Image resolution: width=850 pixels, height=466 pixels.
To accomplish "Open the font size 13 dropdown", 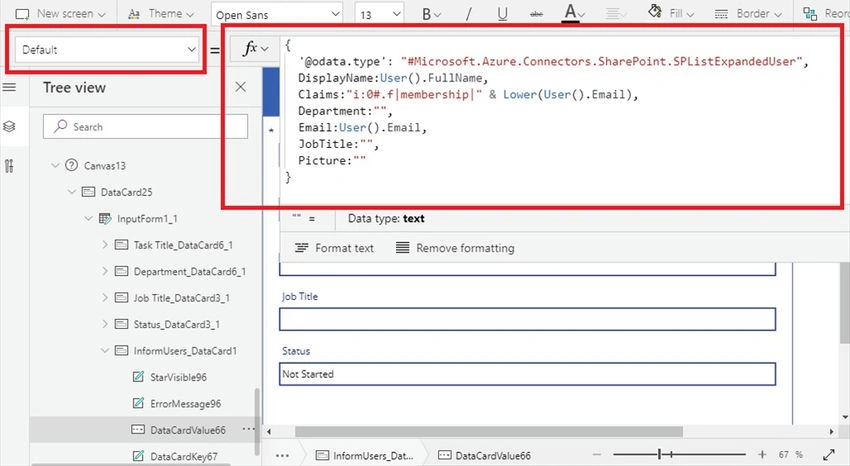I will click(x=379, y=15).
